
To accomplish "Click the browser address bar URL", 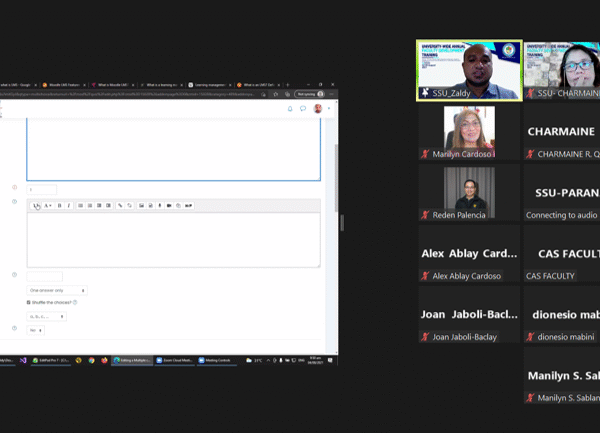I will [x=128, y=94].
